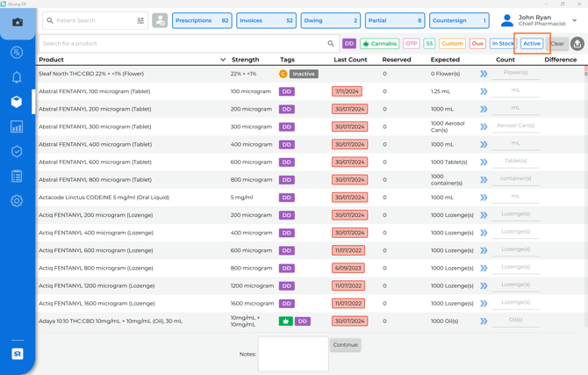Expand the Product column sort chevron
The height and width of the screenshot is (375, 588).
(x=222, y=60)
